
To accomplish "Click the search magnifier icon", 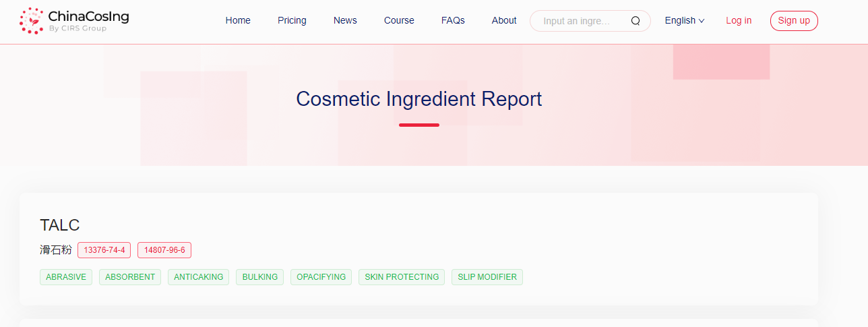I will (x=635, y=21).
